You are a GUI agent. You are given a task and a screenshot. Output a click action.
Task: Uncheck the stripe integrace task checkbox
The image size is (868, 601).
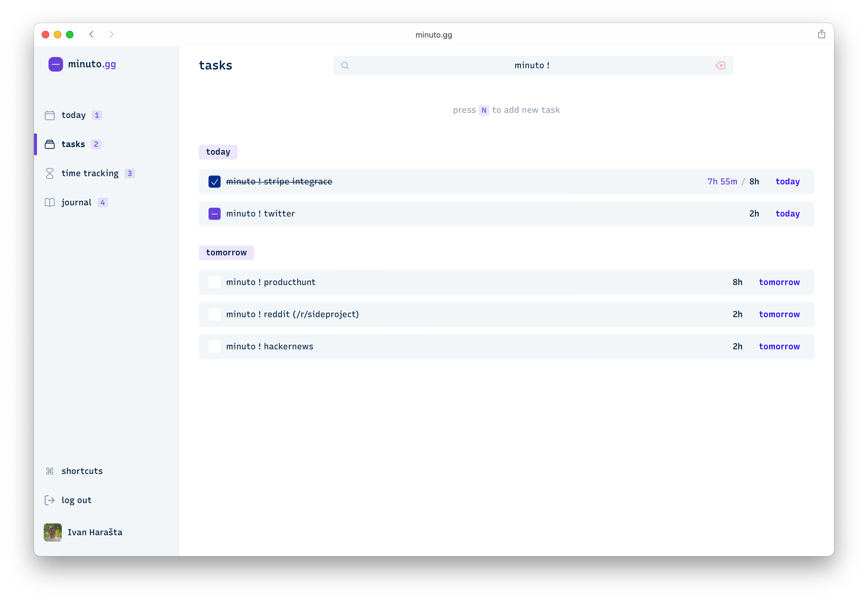click(215, 182)
